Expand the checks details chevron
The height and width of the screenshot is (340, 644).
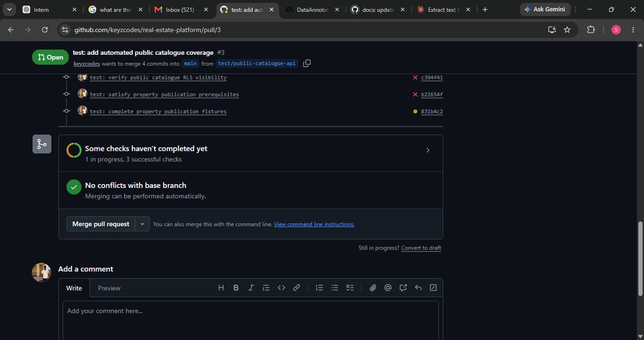pyautogui.click(x=428, y=150)
